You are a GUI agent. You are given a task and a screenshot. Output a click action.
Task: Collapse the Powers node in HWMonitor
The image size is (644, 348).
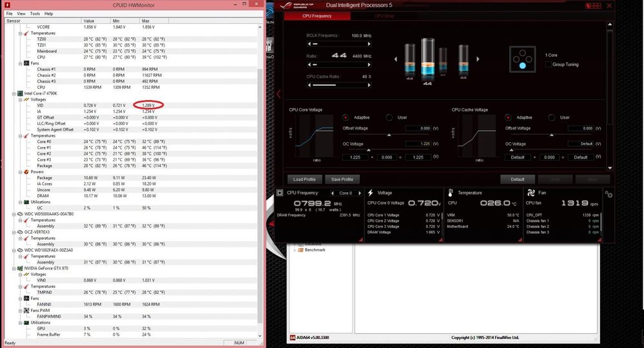point(20,172)
